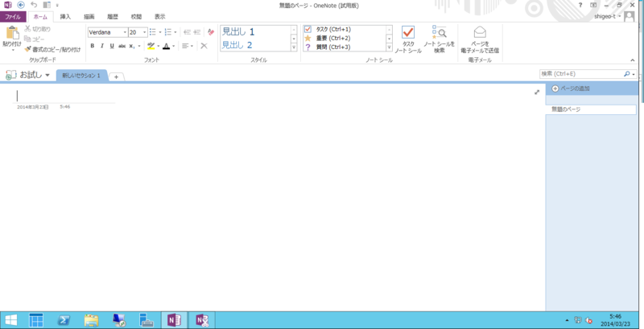644x329 pixels.
Task: Collapse the ribbon with chevron arrow
Action: (633, 60)
